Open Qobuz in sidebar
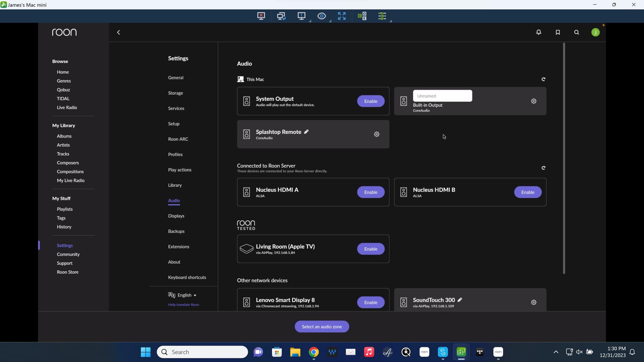 click(63, 90)
